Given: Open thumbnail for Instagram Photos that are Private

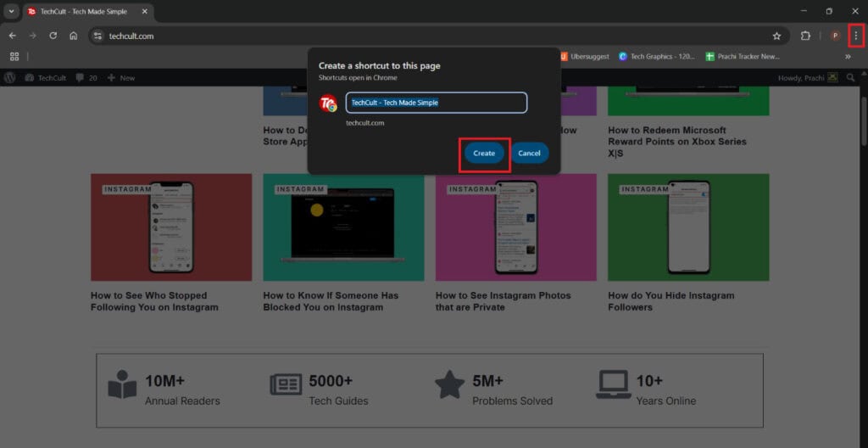Looking at the screenshot, I should [x=516, y=227].
